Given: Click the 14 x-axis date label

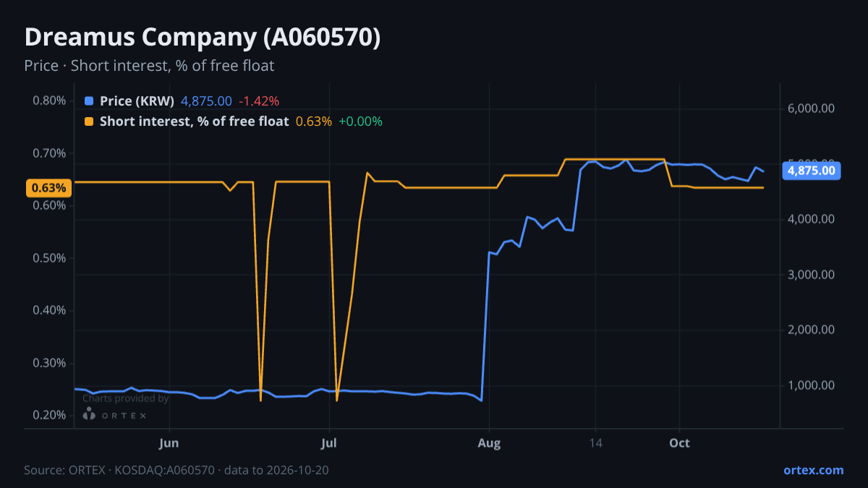Looking at the screenshot, I should pyautogui.click(x=595, y=442).
